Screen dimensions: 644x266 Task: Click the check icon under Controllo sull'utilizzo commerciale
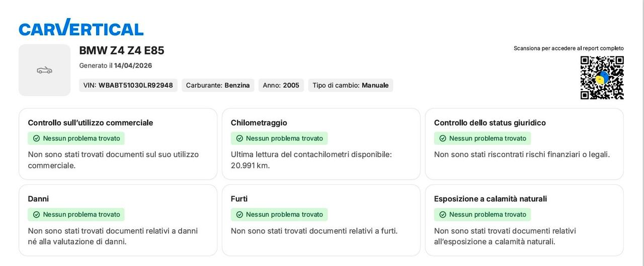click(36, 139)
